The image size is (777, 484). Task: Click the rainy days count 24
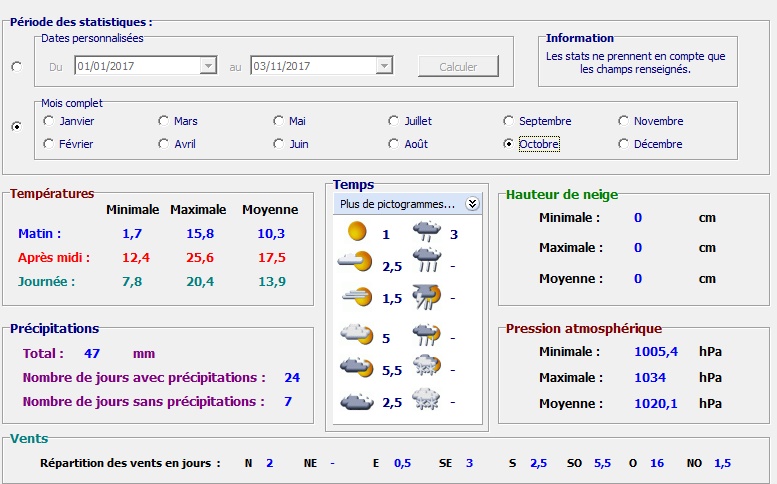[x=292, y=377]
